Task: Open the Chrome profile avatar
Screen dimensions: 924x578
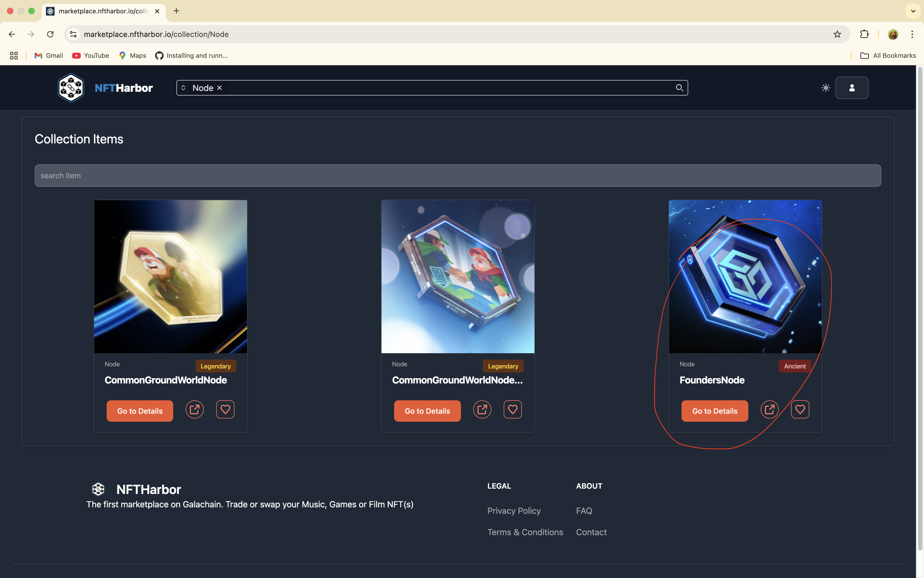Action: pyautogui.click(x=893, y=35)
